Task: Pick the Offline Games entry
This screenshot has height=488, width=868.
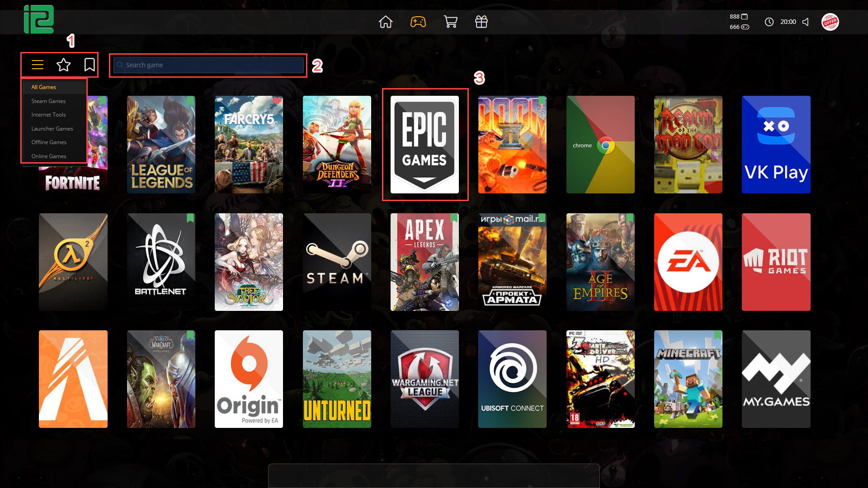Action: click(x=49, y=142)
